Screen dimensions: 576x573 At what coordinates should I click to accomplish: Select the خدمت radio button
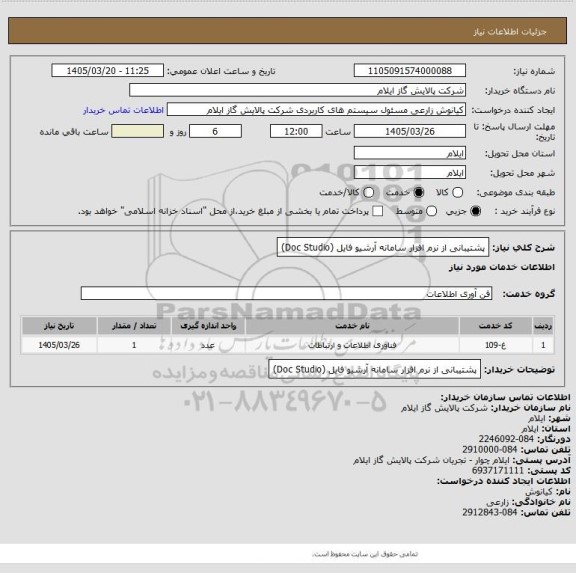pyautogui.click(x=419, y=192)
